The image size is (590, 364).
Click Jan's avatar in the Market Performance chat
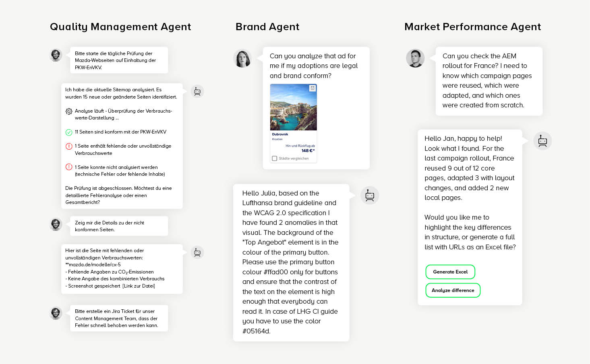415,59
